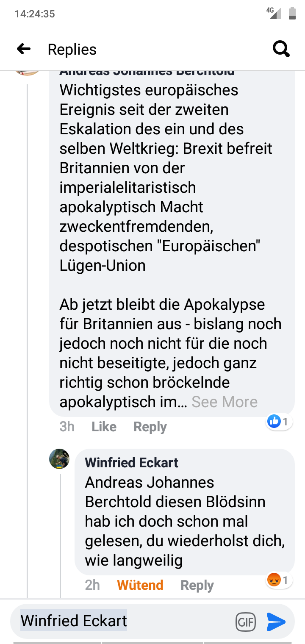Check the battery status icon
This screenshot has height=644, width=305.
[292, 13]
